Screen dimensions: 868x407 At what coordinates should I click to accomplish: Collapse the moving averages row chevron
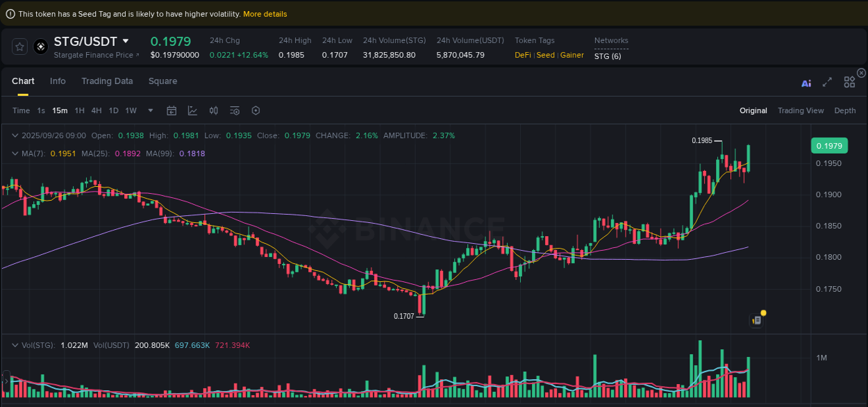pyautogui.click(x=15, y=153)
